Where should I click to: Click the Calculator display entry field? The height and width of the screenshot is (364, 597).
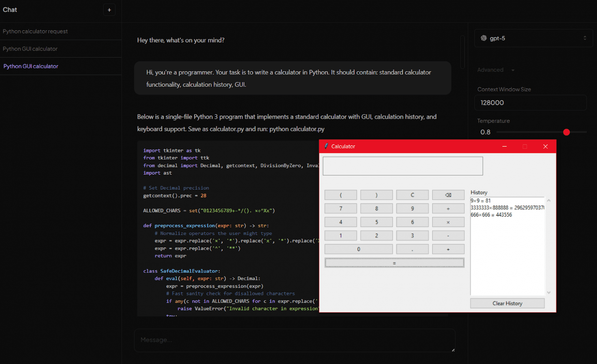click(x=403, y=166)
